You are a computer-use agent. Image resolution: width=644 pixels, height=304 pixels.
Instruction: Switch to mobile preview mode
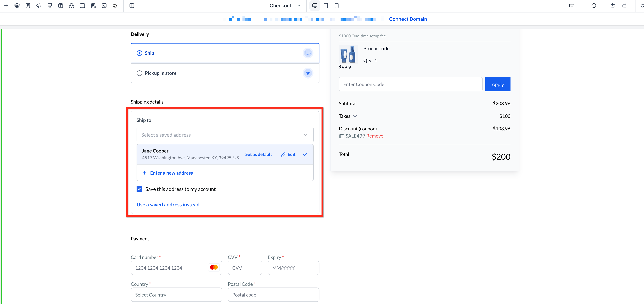pyautogui.click(x=337, y=5)
